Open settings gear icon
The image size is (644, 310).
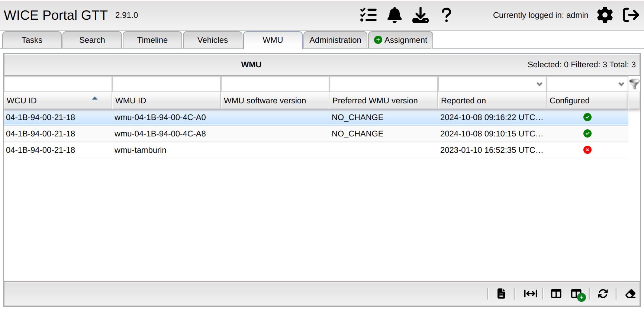point(605,15)
